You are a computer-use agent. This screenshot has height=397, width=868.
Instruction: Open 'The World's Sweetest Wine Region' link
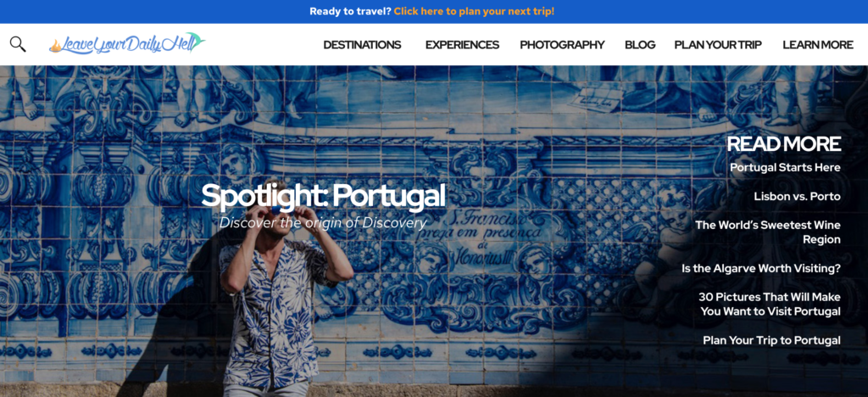pos(768,232)
